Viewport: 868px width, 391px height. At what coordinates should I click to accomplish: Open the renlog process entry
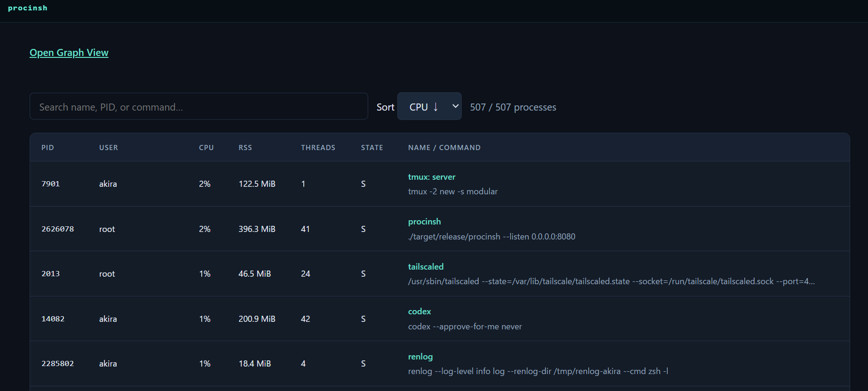pos(420,357)
